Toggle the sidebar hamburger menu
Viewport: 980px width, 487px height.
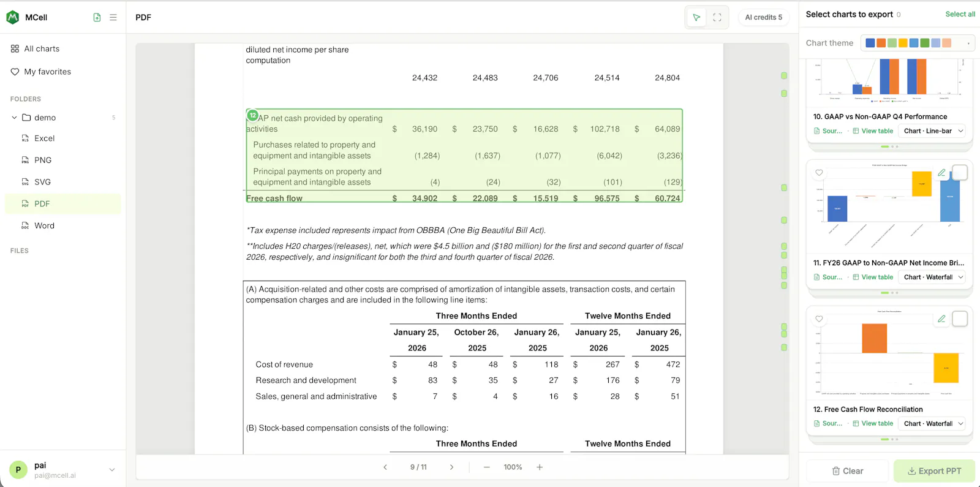click(113, 18)
